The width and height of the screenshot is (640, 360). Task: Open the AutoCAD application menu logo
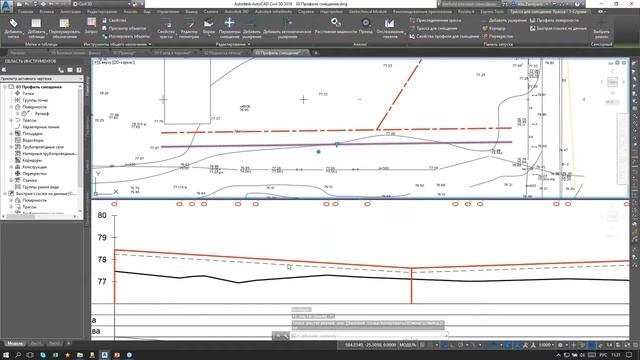click(7, 7)
